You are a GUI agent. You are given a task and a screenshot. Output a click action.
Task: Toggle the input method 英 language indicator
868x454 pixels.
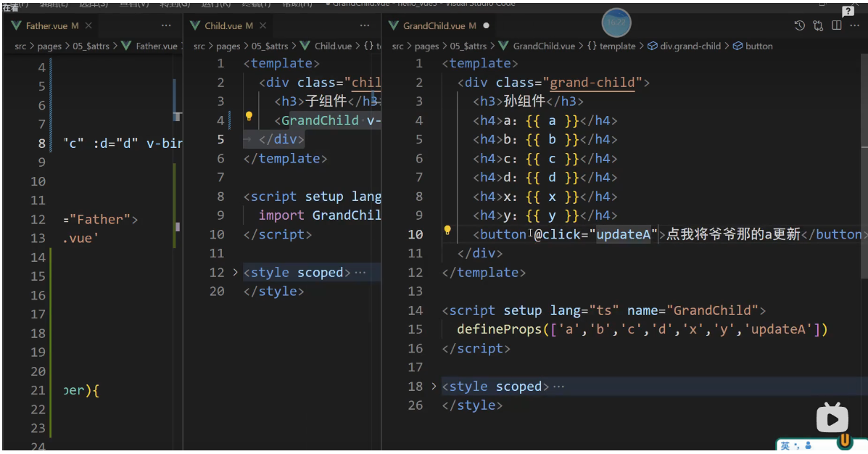[x=785, y=446]
